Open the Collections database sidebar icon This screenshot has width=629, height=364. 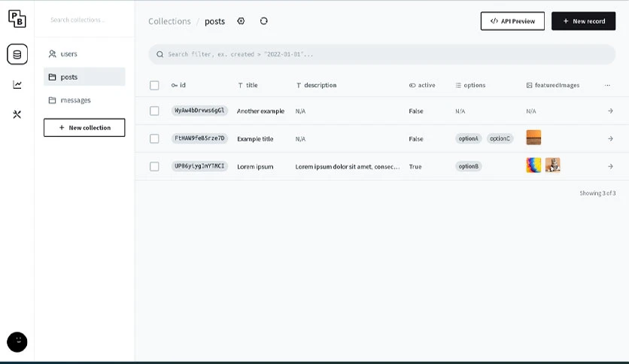coord(17,54)
